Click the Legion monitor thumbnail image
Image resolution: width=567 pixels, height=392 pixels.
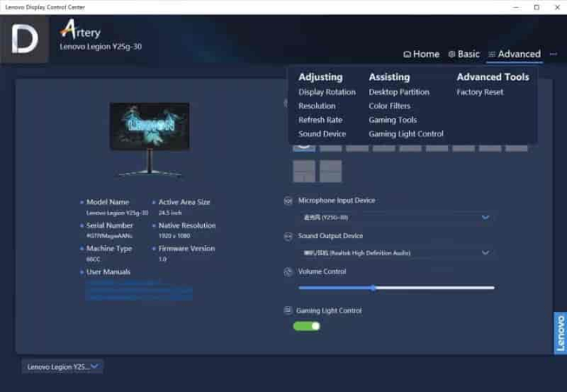[x=149, y=140]
